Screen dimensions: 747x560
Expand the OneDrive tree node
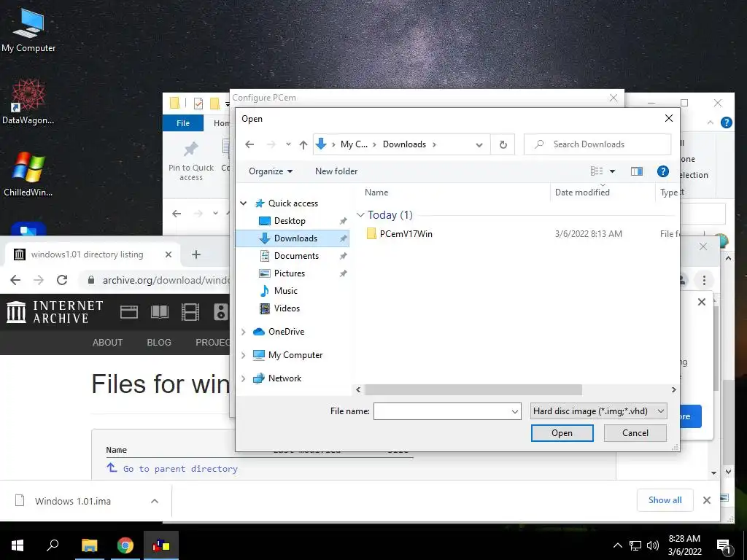[244, 332]
